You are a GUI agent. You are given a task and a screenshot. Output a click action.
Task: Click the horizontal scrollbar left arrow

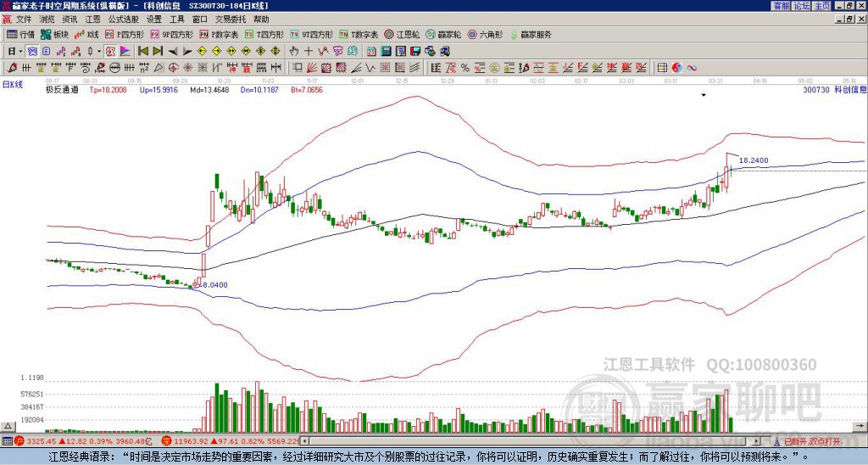[304, 441]
